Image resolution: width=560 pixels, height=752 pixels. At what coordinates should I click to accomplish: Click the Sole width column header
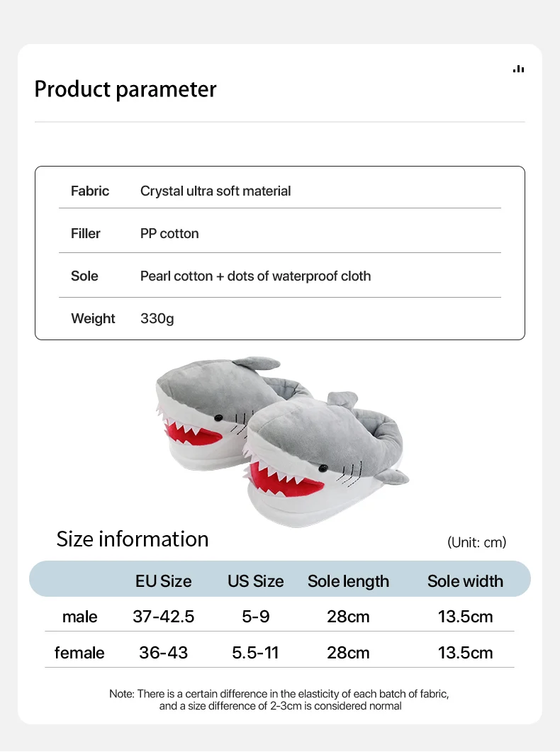click(x=465, y=581)
